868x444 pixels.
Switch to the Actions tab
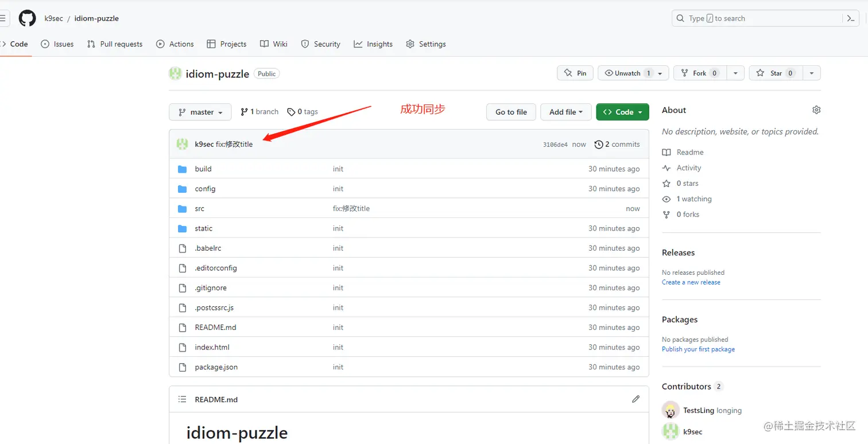[x=175, y=44]
